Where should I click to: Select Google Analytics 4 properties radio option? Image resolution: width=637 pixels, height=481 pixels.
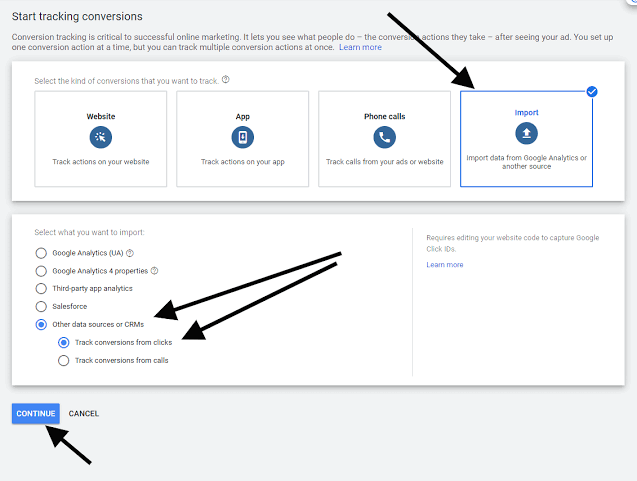(x=41, y=270)
